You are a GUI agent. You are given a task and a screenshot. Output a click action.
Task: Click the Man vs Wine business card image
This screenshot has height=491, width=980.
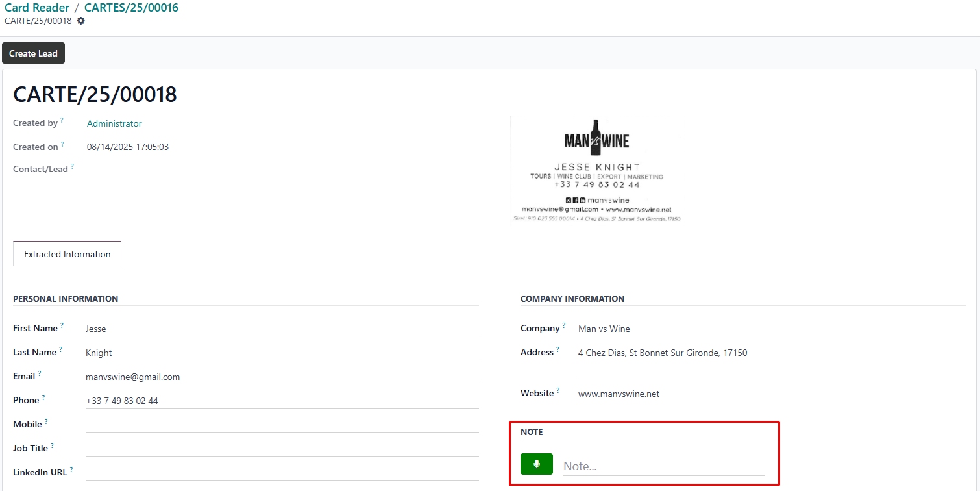(596, 170)
